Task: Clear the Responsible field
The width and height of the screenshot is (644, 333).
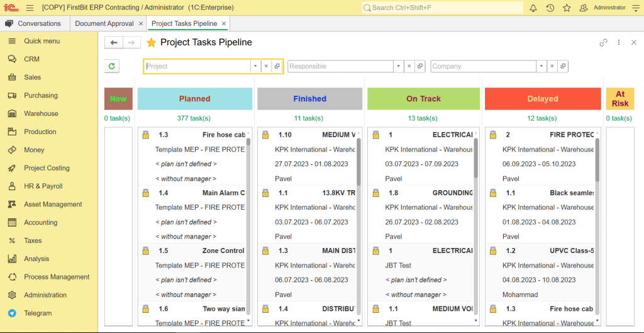Action: (x=409, y=66)
